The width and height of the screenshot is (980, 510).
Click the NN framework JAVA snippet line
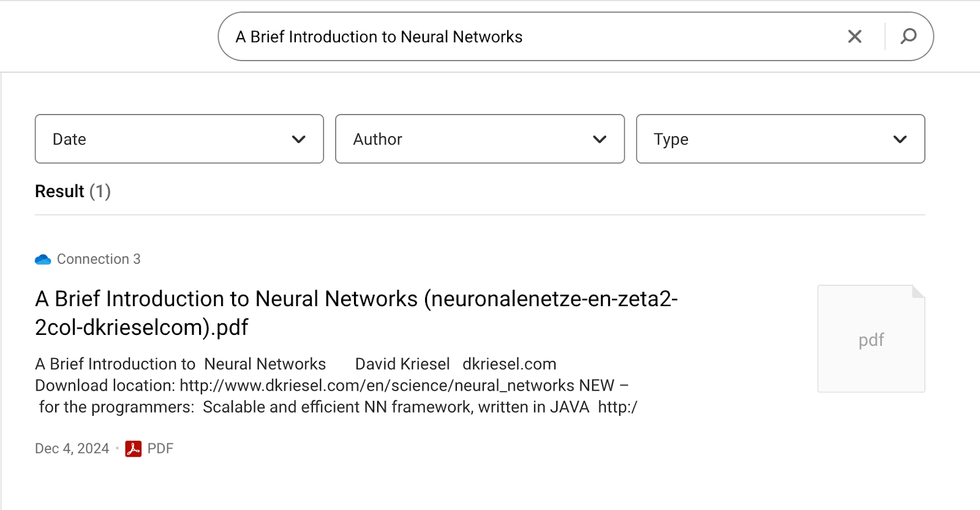pyautogui.click(x=338, y=407)
